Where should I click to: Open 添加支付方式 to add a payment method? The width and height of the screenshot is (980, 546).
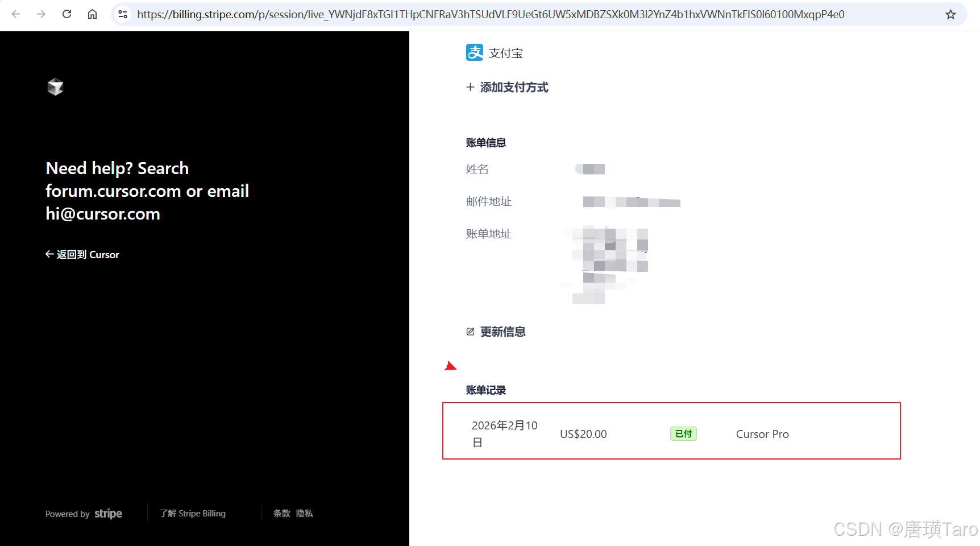(514, 87)
